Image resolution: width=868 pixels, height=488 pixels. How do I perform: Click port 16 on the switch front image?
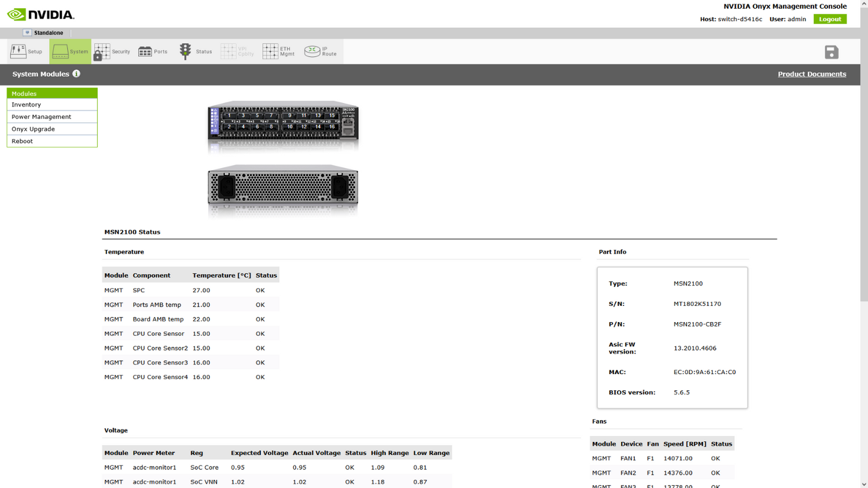(x=332, y=127)
